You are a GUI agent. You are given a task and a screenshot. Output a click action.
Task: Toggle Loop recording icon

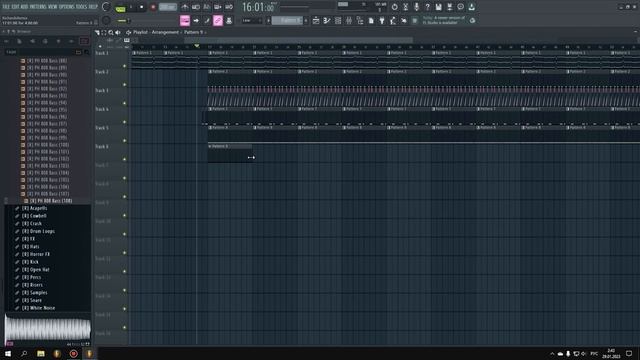click(x=229, y=7)
